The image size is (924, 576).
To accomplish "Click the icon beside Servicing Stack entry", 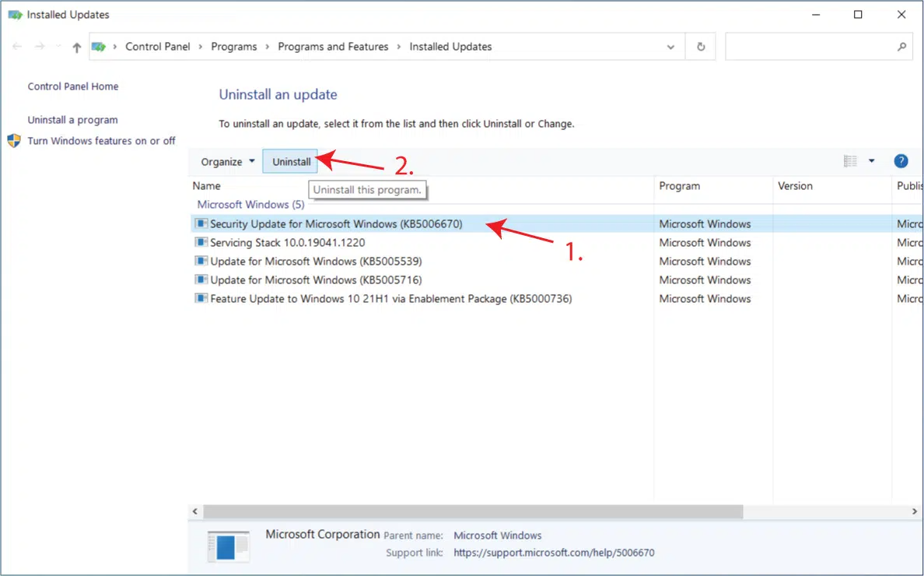I will tap(201, 242).
